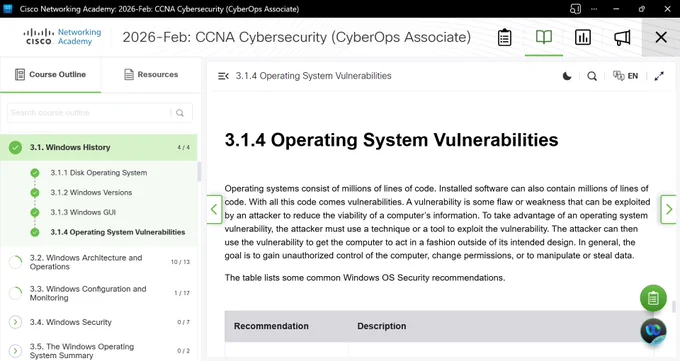Click the progress ring for module 3.2
680x361 pixels.
(15, 262)
